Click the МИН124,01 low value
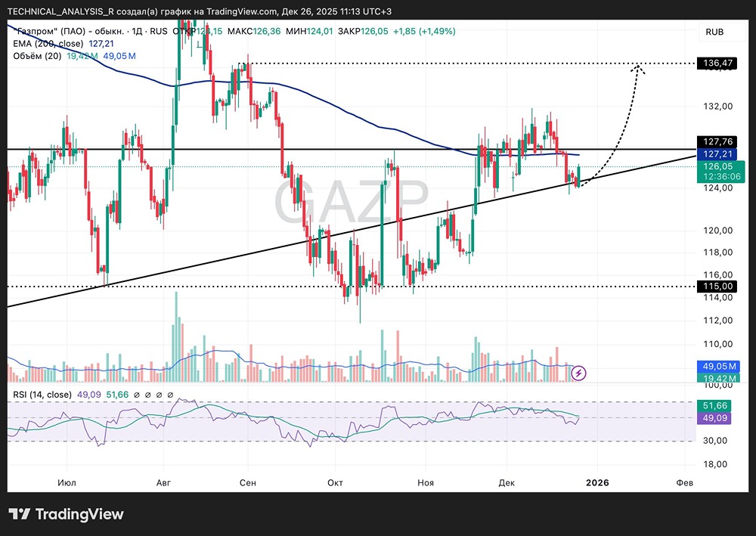Screen dimensions: 756x536 coord(309,31)
